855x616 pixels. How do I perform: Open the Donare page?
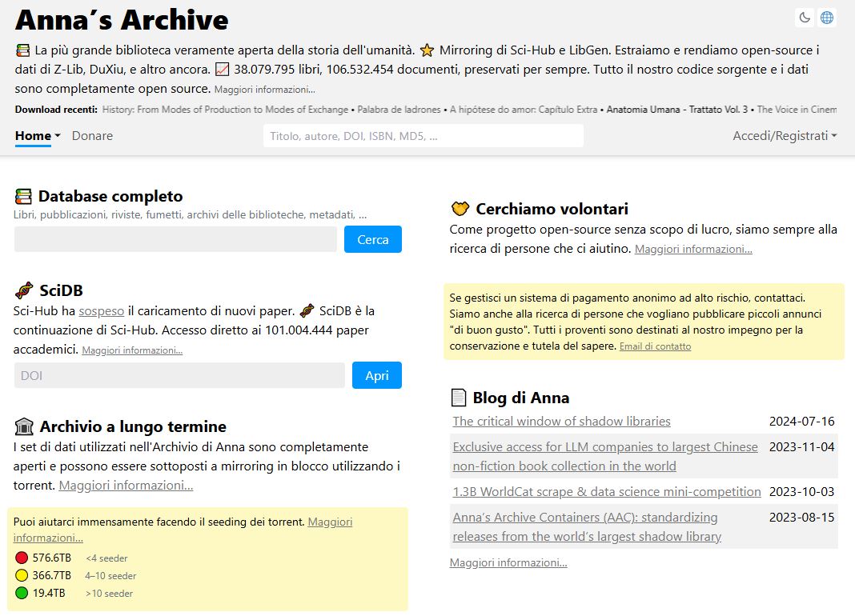coord(92,136)
